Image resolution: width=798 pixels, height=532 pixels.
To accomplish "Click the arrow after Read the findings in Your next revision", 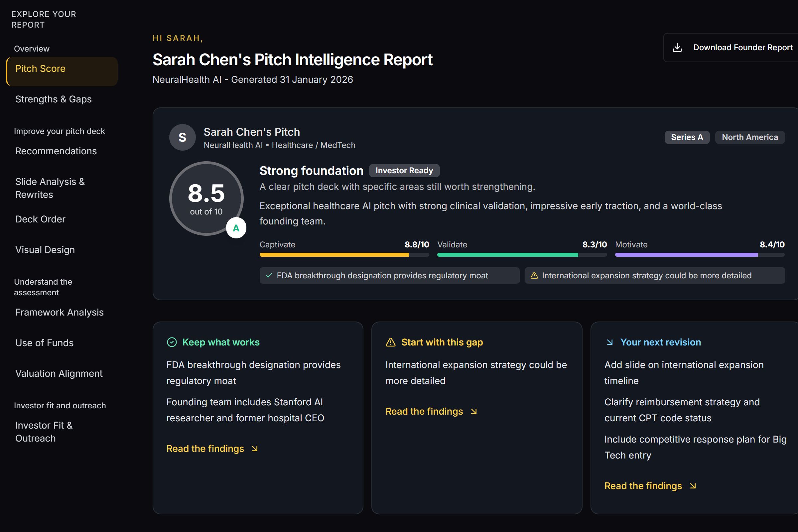I will [x=693, y=486].
